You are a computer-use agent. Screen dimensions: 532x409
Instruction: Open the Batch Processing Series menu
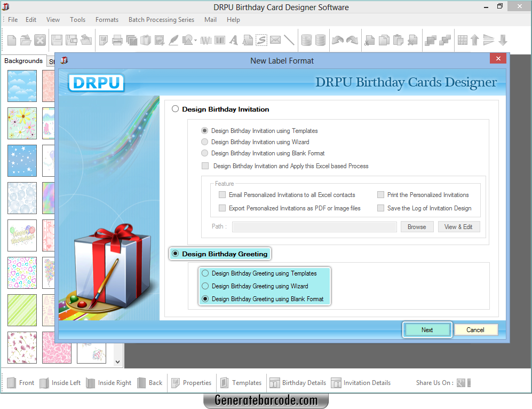click(161, 20)
